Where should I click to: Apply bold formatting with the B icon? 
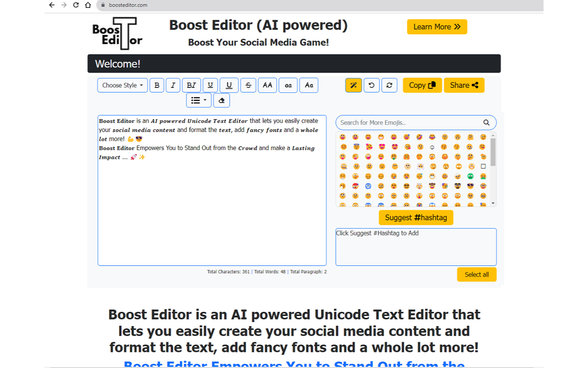[157, 85]
